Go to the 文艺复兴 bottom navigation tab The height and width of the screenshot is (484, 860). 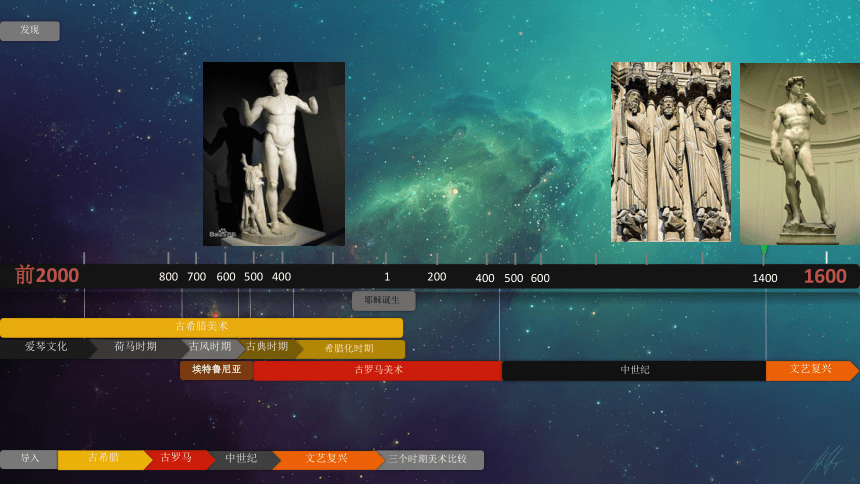coord(327,460)
